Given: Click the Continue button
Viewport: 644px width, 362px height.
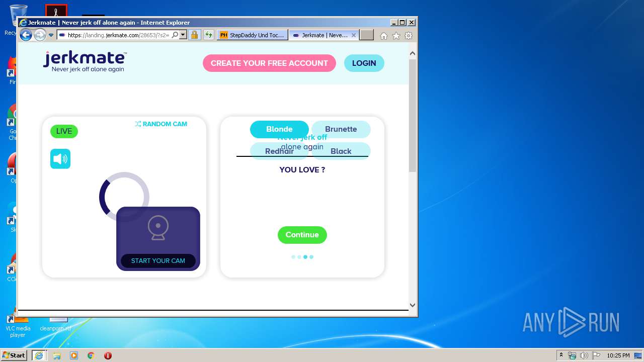Looking at the screenshot, I should point(302,235).
